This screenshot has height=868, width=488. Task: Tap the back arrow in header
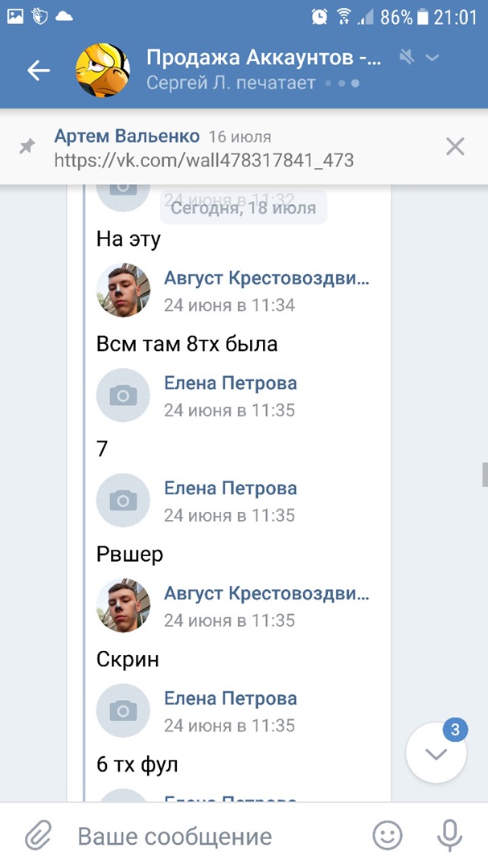[x=39, y=71]
